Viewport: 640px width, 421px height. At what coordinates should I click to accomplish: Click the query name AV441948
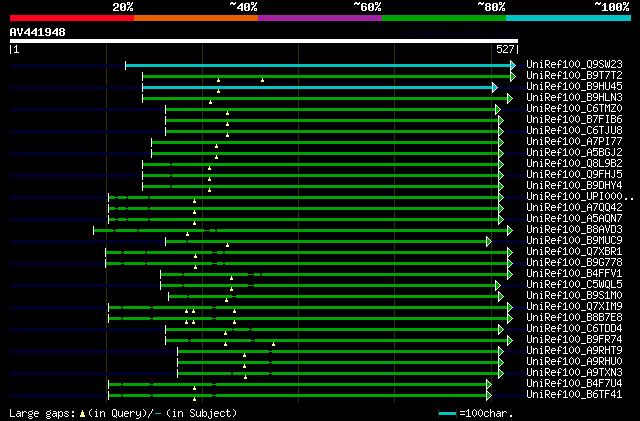[x=38, y=32]
